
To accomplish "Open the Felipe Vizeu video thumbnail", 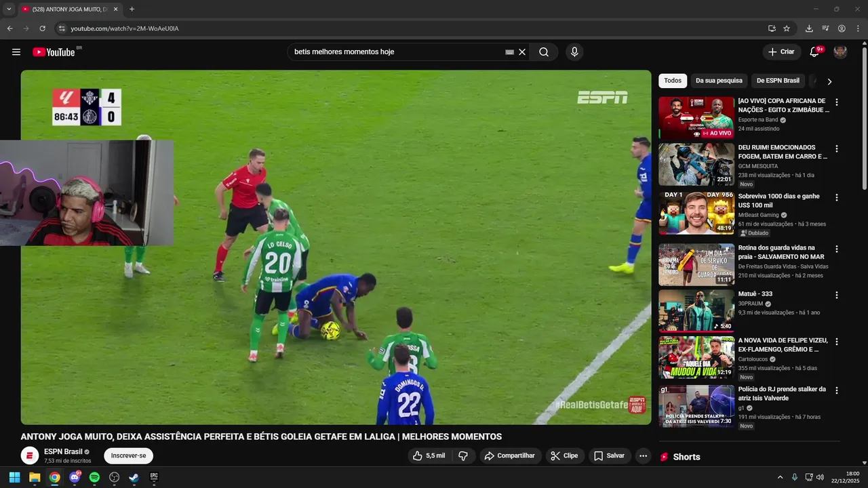I will 696,357.
